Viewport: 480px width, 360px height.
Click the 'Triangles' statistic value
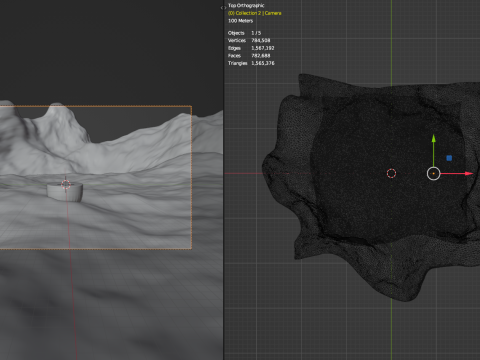pos(263,63)
